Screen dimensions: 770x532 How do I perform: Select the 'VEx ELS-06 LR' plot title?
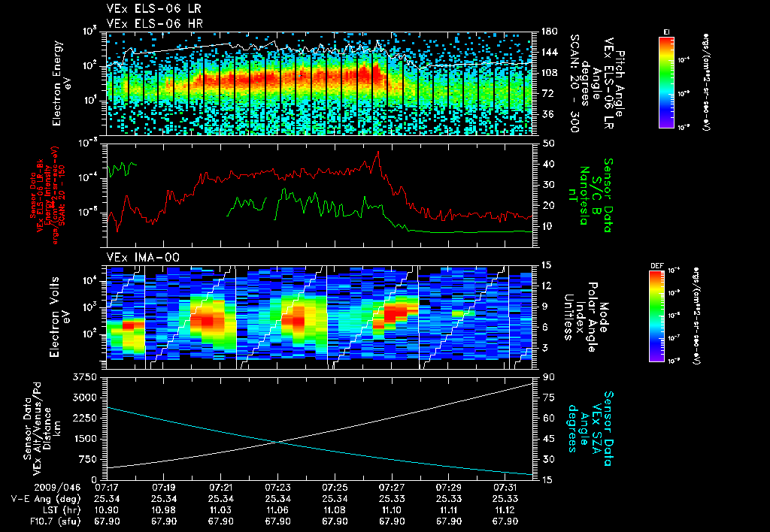(153, 9)
